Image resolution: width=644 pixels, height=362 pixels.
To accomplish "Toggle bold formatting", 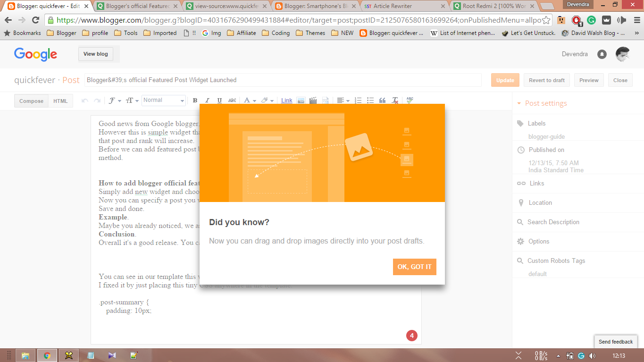I will 195,100.
